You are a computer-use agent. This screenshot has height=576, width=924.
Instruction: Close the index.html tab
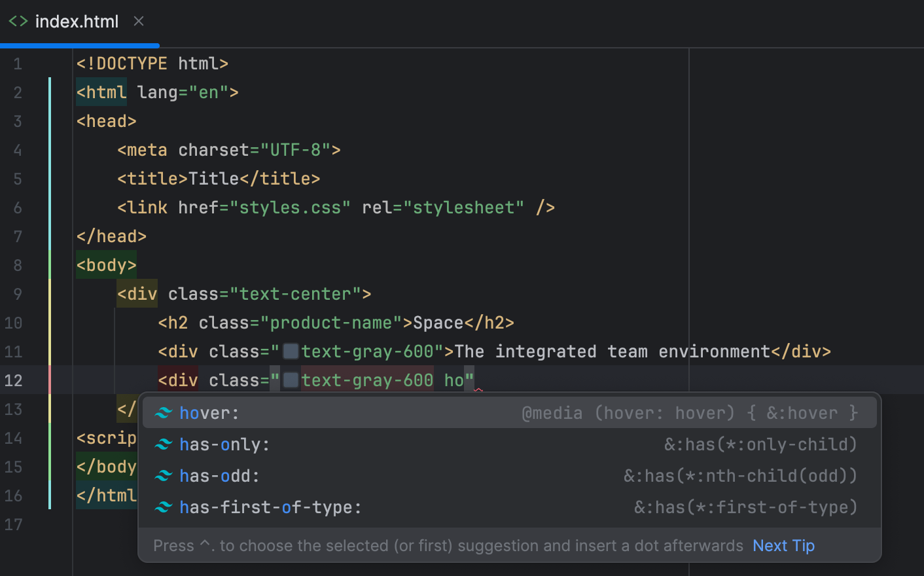138,21
